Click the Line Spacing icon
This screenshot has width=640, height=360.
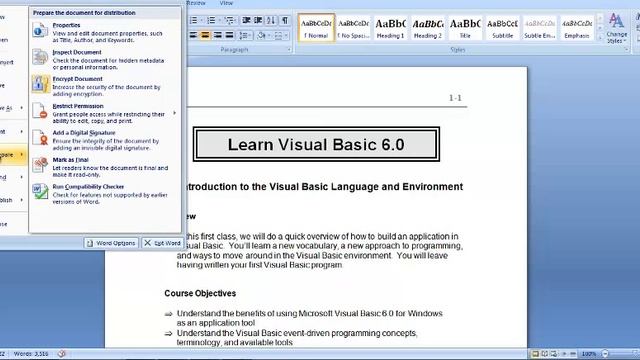tap(243, 36)
